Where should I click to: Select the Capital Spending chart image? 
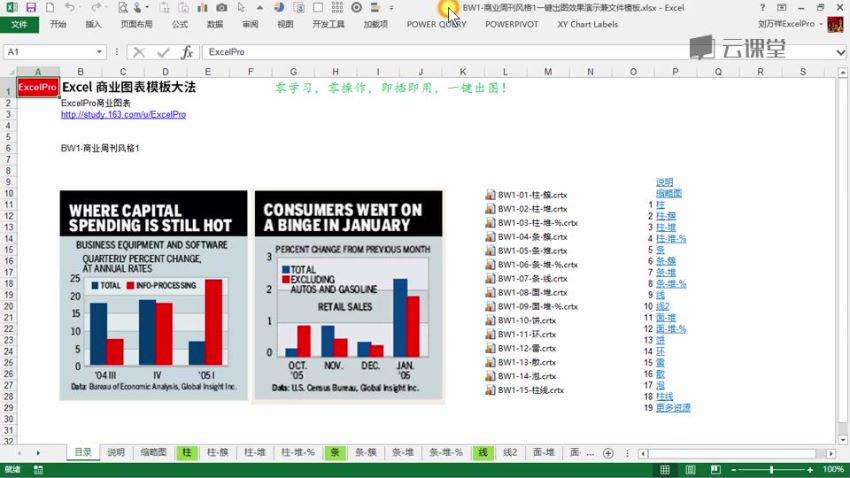[x=153, y=295]
